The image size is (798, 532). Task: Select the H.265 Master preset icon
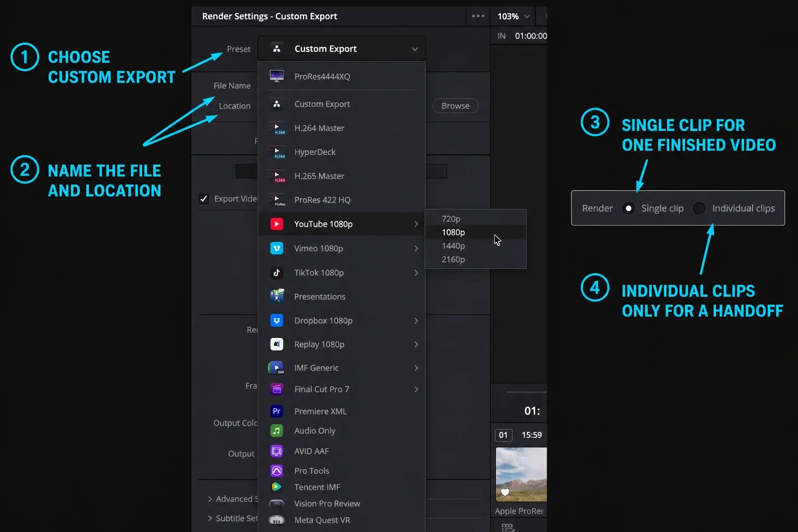(276, 176)
